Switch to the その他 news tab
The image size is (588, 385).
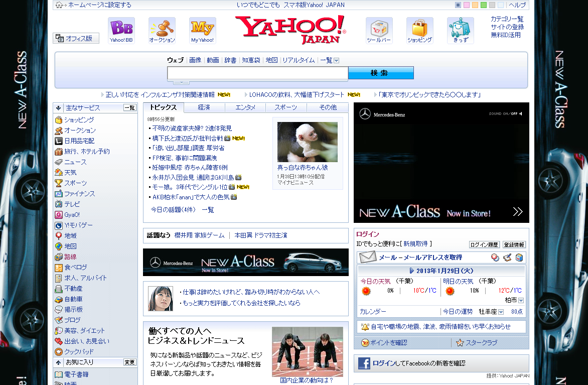tap(328, 107)
